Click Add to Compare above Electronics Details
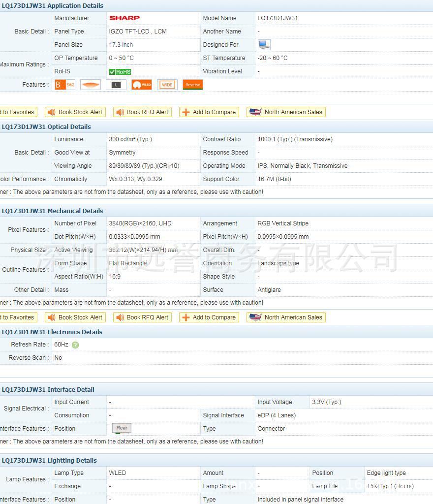 coord(209,317)
